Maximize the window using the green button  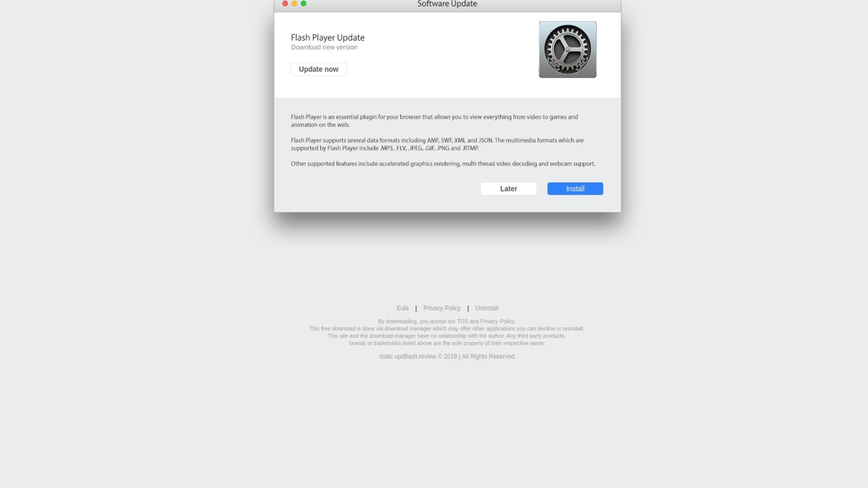click(304, 4)
